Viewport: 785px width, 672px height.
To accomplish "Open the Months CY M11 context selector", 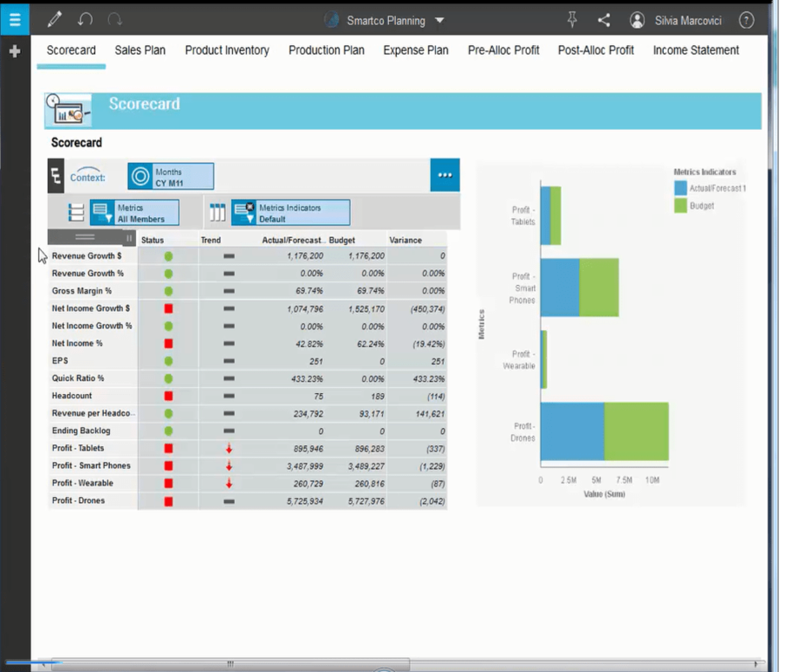I will click(x=170, y=177).
